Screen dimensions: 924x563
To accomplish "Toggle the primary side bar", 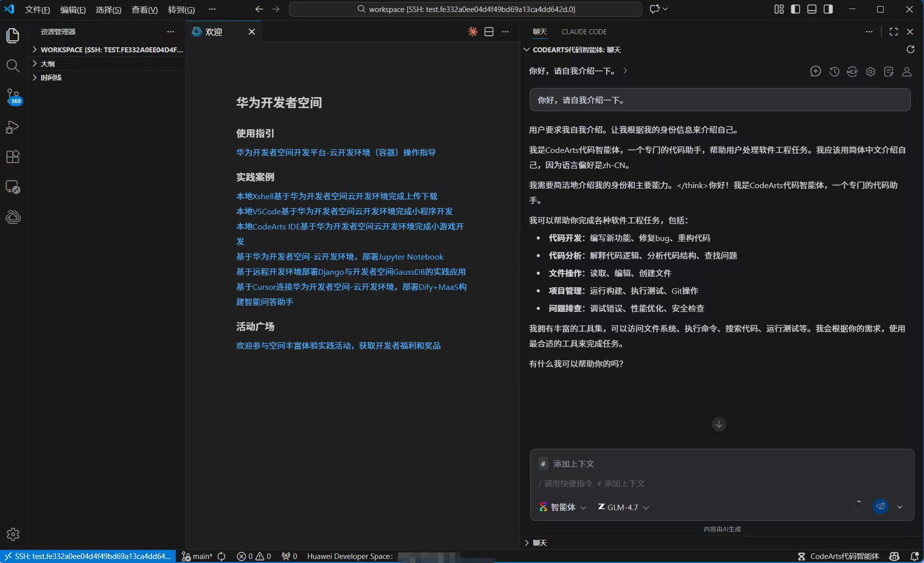I will point(796,9).
